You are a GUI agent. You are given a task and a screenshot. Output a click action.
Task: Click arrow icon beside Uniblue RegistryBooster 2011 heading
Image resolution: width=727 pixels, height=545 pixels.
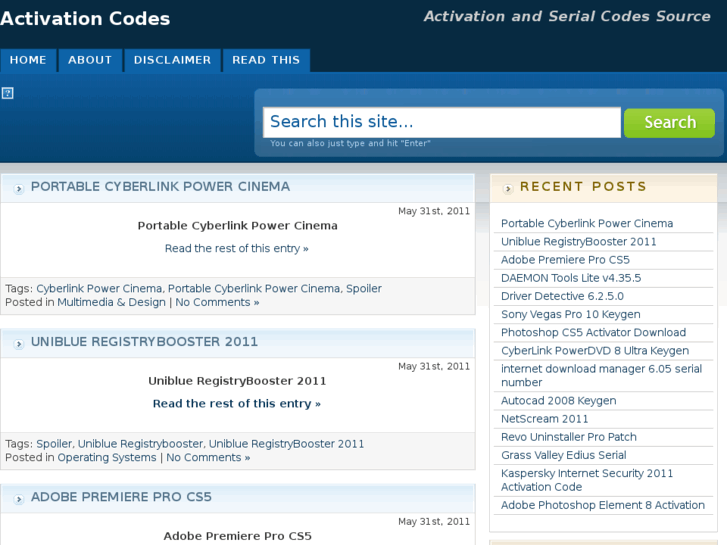[x=19, y=344]
